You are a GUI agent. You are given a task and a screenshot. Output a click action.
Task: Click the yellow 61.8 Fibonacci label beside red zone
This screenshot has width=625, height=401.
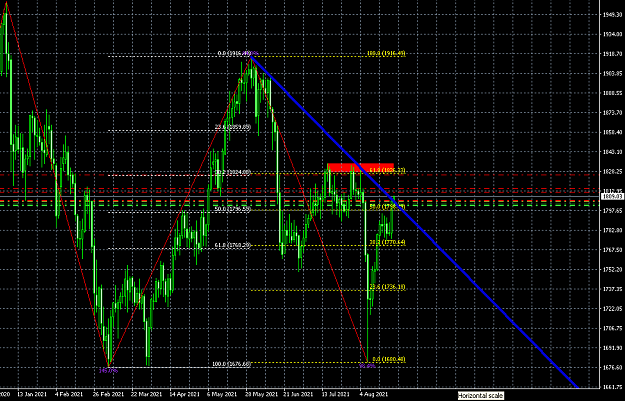(x=387, y=170)
